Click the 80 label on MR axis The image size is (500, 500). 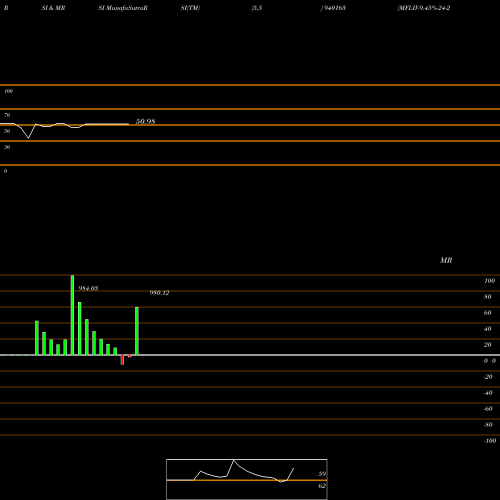[488, 297]
